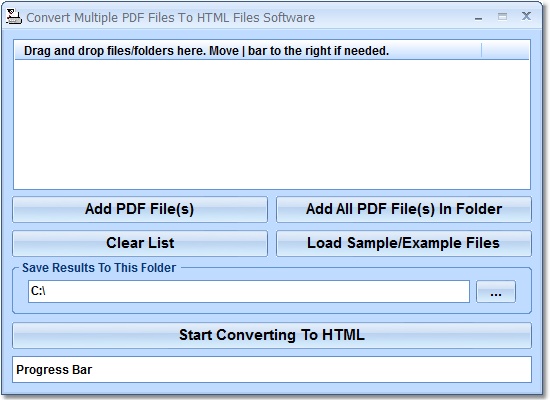Click Save Results To This Folder label
Image resolution: width=550 pixels, height=402 pixels.
[x=99, y=268]
